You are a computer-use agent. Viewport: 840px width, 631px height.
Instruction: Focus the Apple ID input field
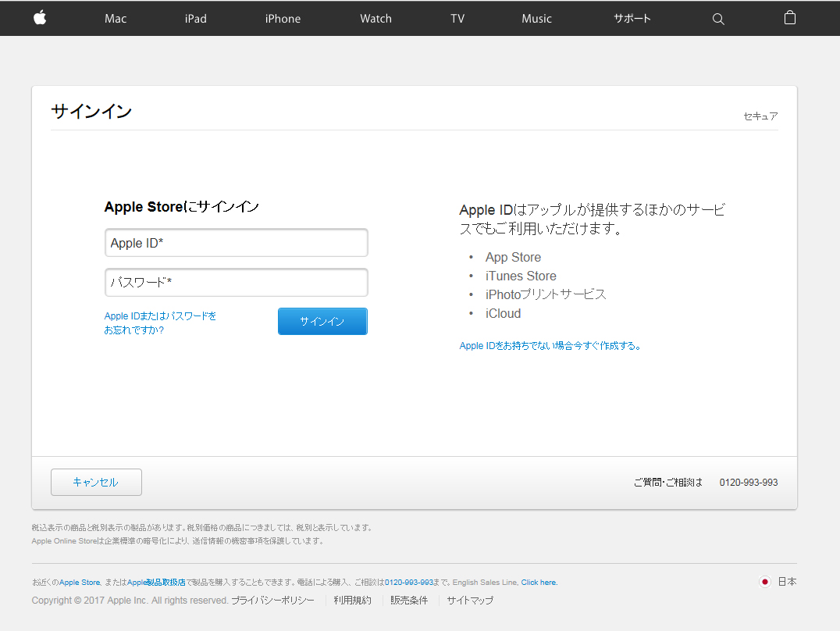pyautogui.click(x=237, y=243)
